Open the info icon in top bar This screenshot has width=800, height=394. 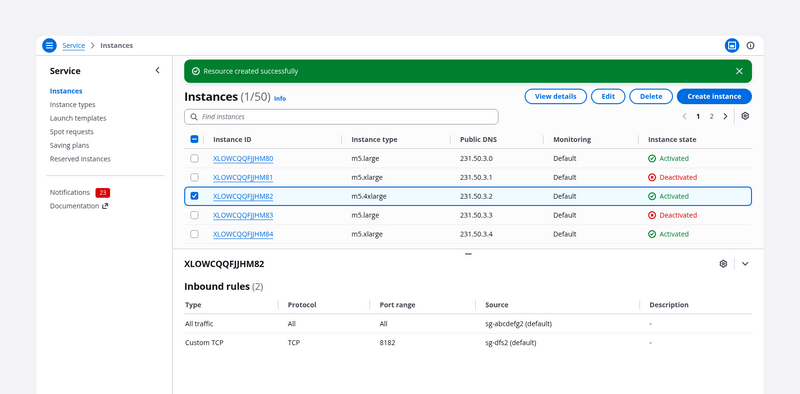pos(751,45)
